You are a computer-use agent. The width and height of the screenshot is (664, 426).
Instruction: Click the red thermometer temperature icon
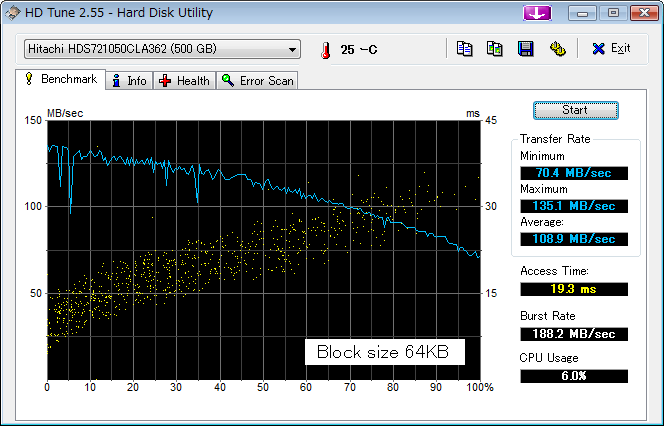pos(324,50)
